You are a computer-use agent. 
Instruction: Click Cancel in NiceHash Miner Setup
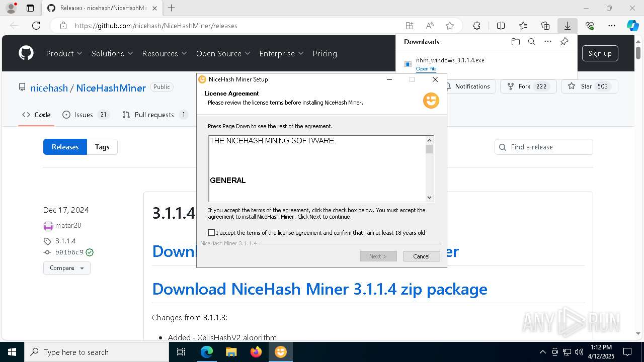click(x=422, y=256)
